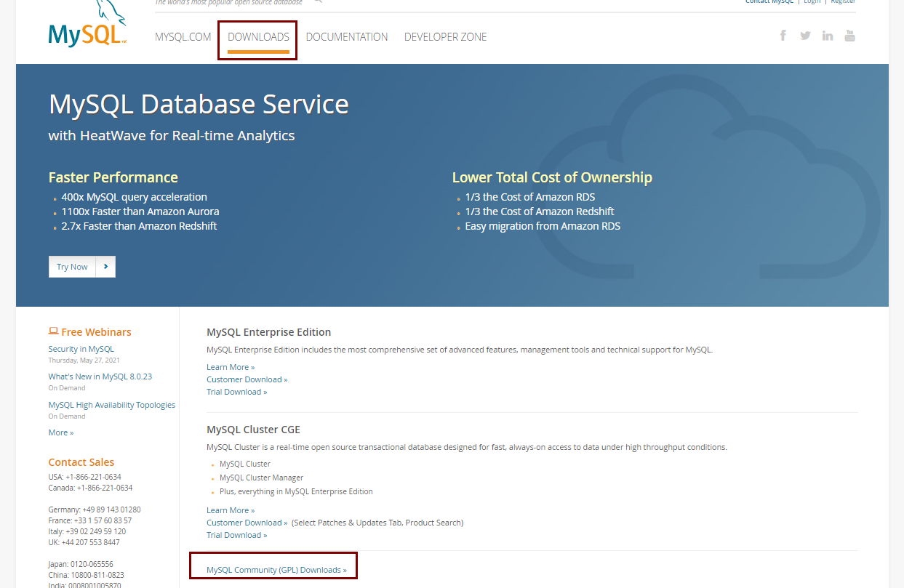904x588 pixels.
Task: Click Learn More under MySQL Cluster CGE
Action: pos(230,510)
